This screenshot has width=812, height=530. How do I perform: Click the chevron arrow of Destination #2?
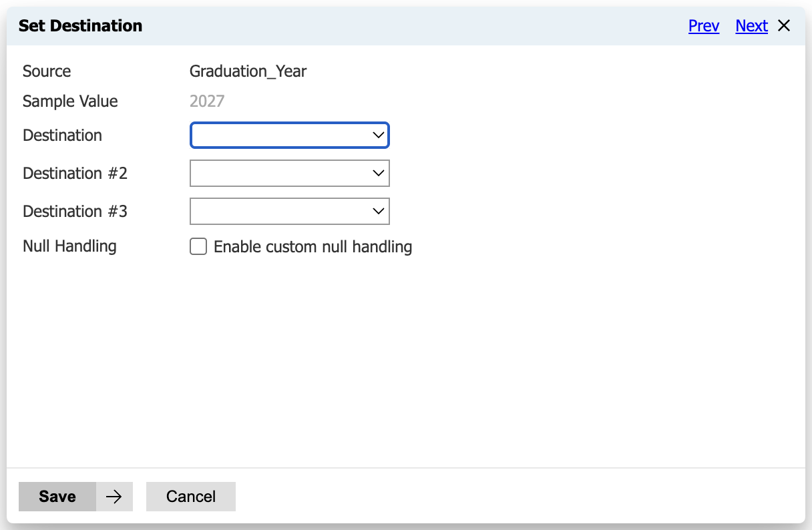pos(379,174)
